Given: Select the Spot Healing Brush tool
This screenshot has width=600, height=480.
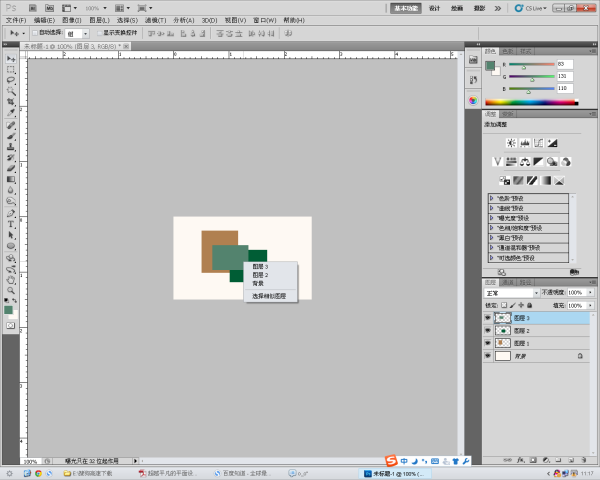Looking at the screenshot, I should coord(11,125).
